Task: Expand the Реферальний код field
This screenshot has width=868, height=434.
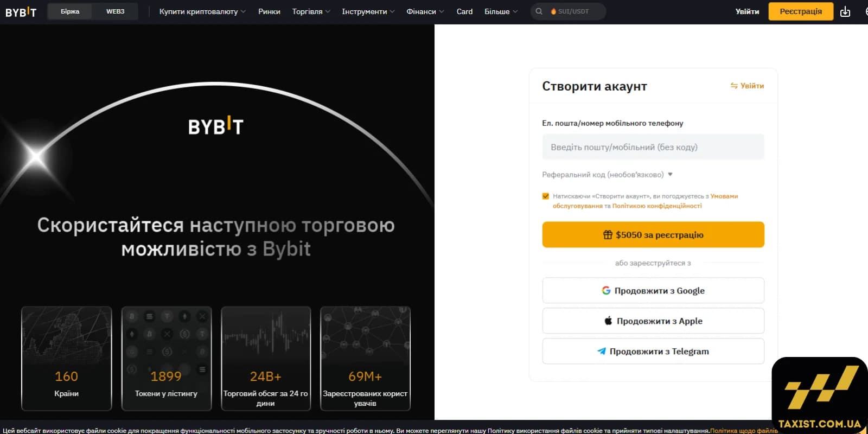Action: coord(607,175)
